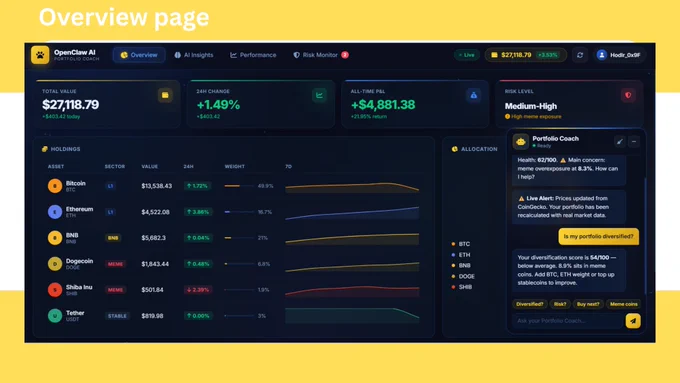Open Tether's 7D sparkline chart

[x=352, y=315]
